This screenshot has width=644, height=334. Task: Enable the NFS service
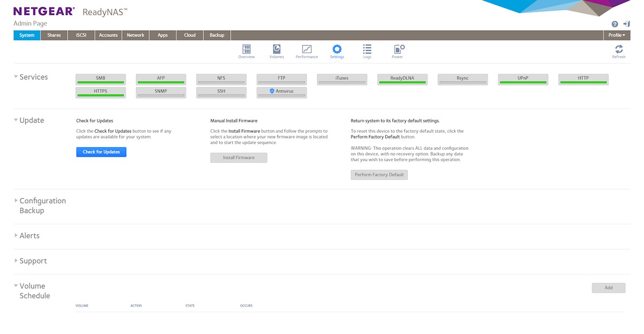(x=221, y=79)
